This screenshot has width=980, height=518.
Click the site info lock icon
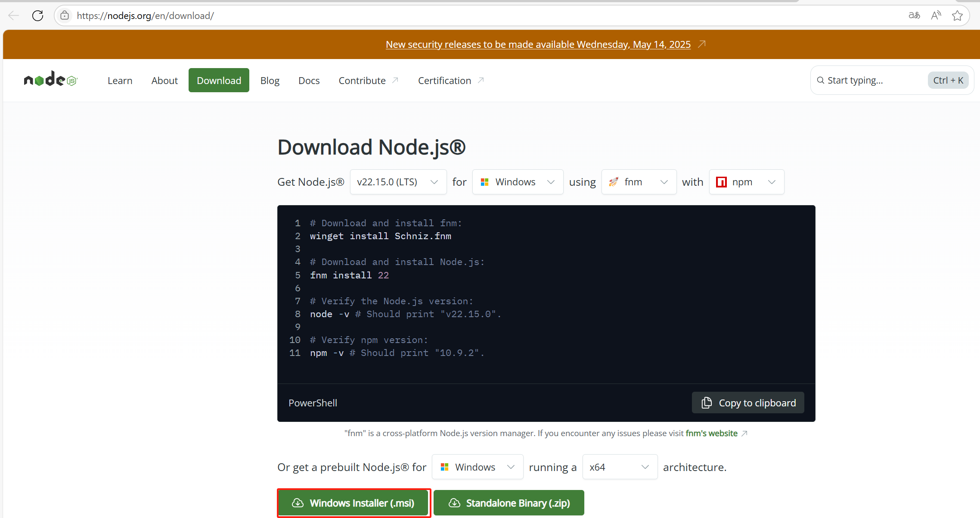(65, 16)
